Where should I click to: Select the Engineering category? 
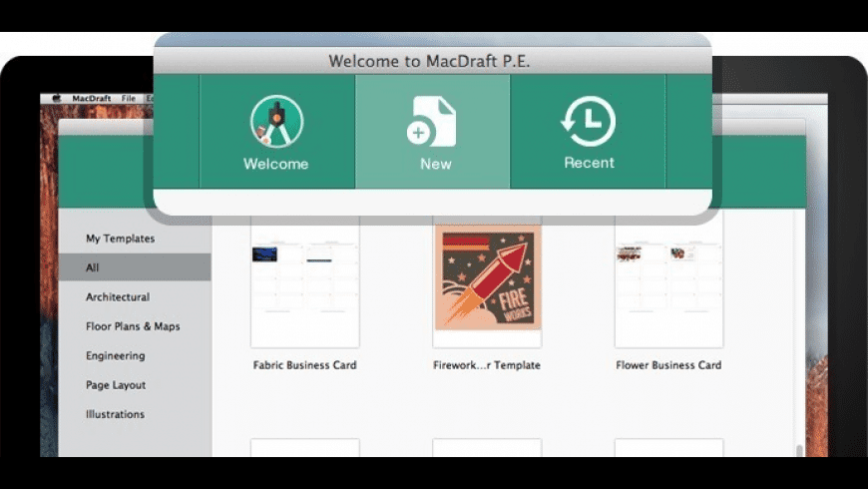[115, 355]
